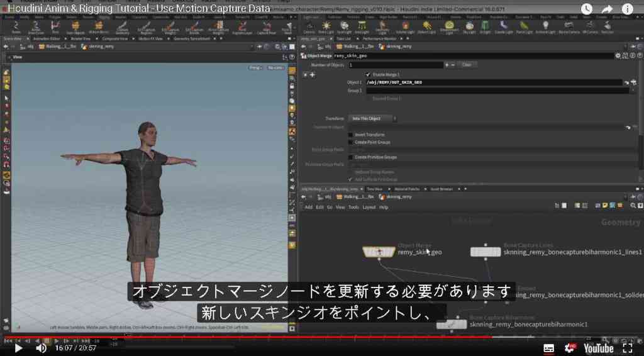Open YouTube player settings gear
The image size is (644, 356).
(570, 348)
